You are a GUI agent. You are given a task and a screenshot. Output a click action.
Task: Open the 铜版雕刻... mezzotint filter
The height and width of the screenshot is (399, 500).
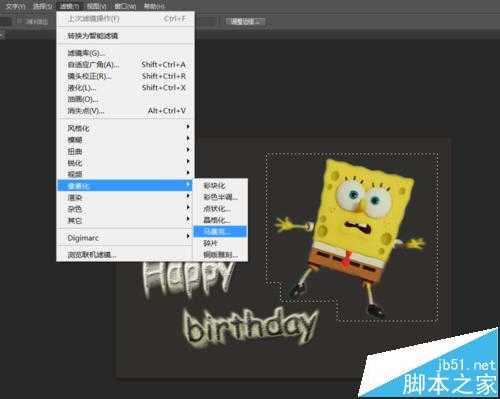pos(220,255)
